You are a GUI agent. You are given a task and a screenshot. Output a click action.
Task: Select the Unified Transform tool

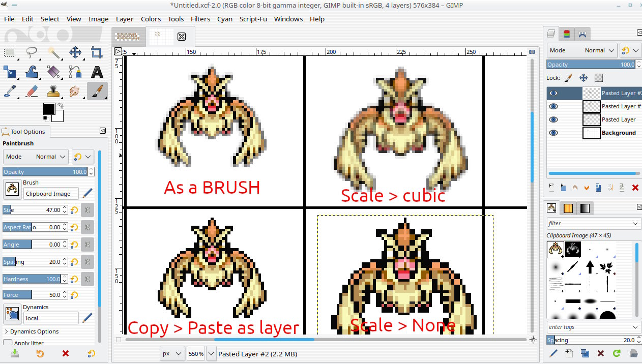coord(10,72)
